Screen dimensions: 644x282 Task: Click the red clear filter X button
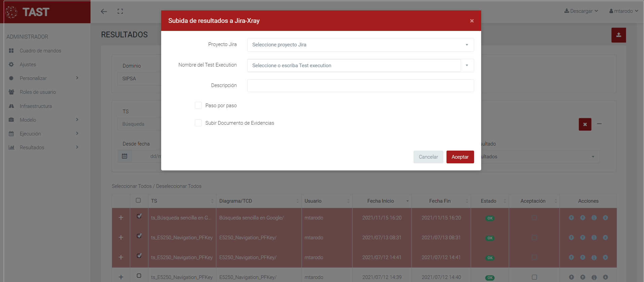coord(585,124)
